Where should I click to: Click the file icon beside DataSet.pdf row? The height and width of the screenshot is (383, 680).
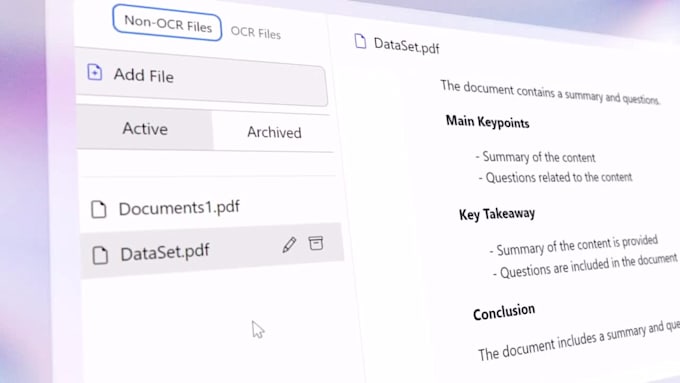tap(100, 255)
